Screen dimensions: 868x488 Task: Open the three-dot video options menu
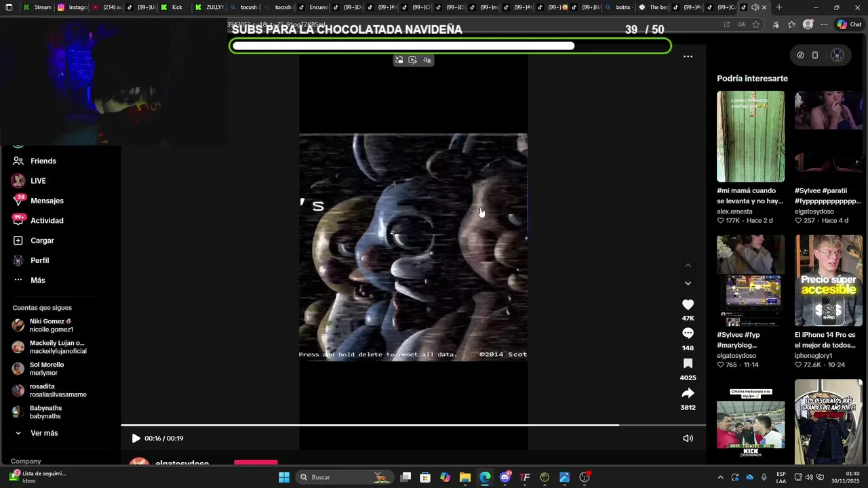pyautogui.click(x=688, y=57)
